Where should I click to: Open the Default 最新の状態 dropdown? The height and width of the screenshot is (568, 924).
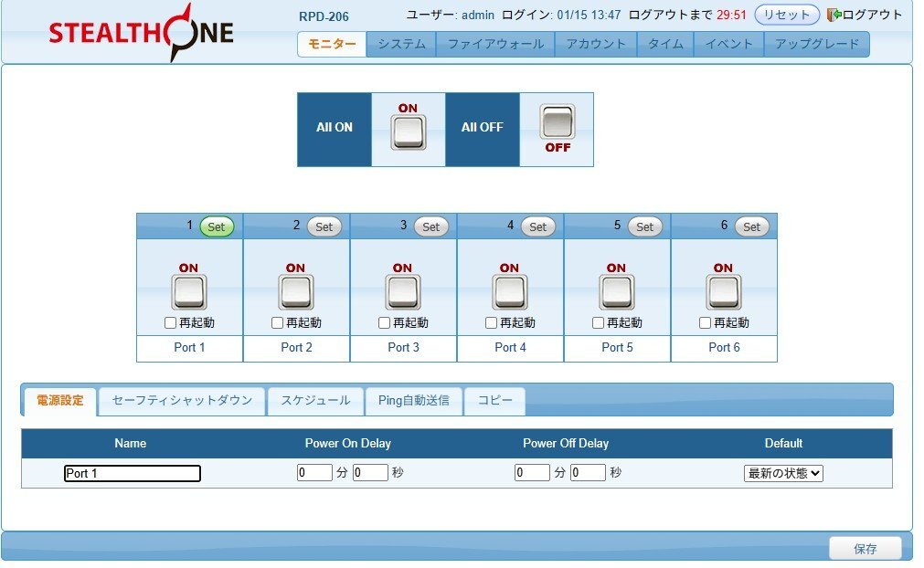[783, 473]
